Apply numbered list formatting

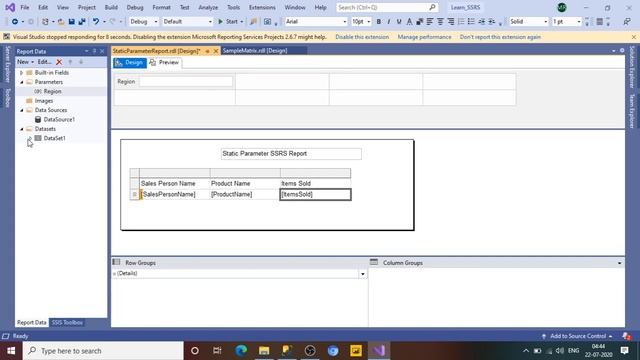point(461,22)
